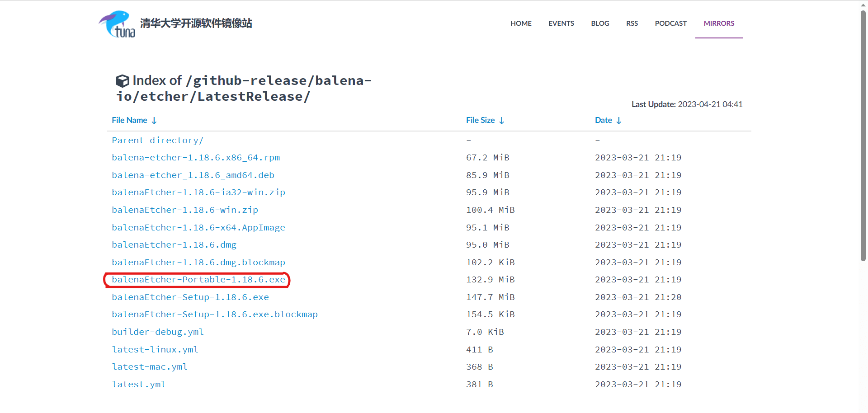The image size is (868, 413).
Task: Sort by File Name arrow icon
Action: coord(154,121)
